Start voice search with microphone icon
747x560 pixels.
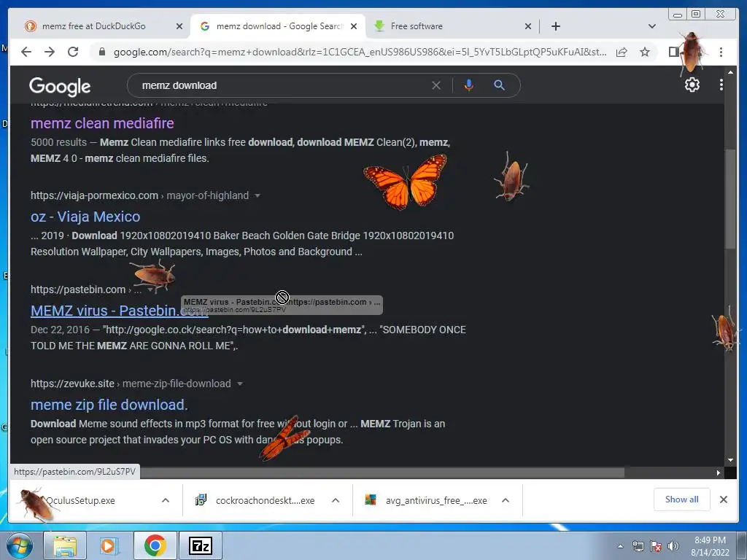pos(469,85)
